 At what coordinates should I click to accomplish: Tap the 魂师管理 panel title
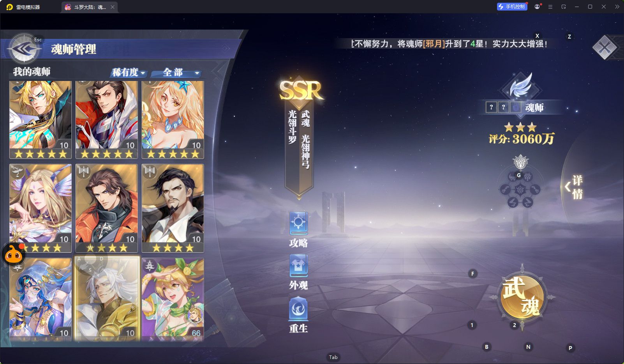coord(74,49)
